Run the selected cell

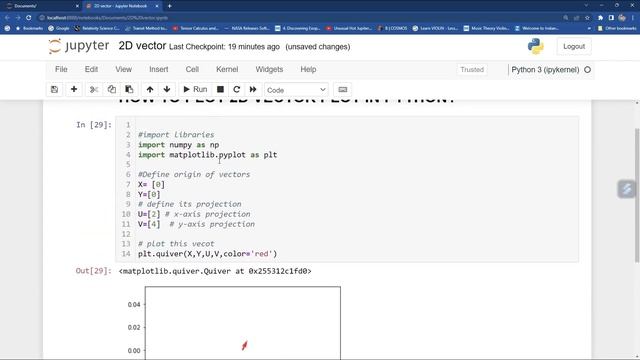(x=195, y=89)
